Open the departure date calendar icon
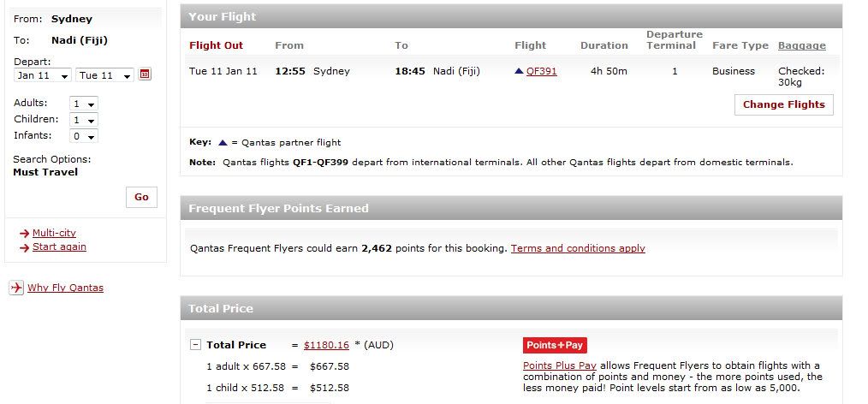Image resolution: width=868 pixels, height=404 pixels. point(145,74)
